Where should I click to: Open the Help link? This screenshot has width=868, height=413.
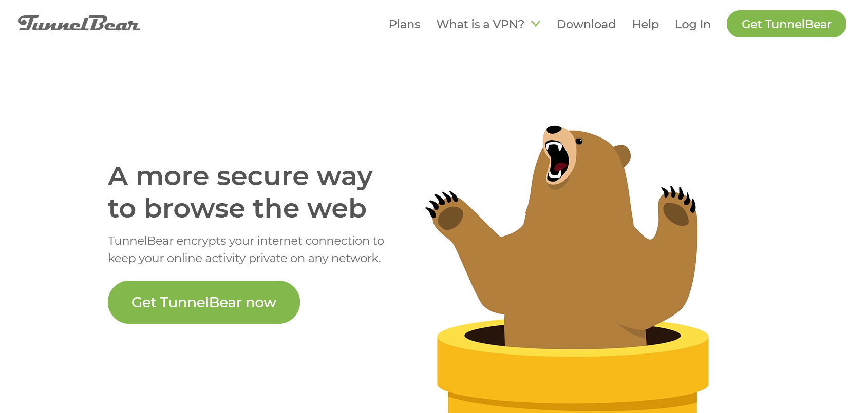(645, 24)
